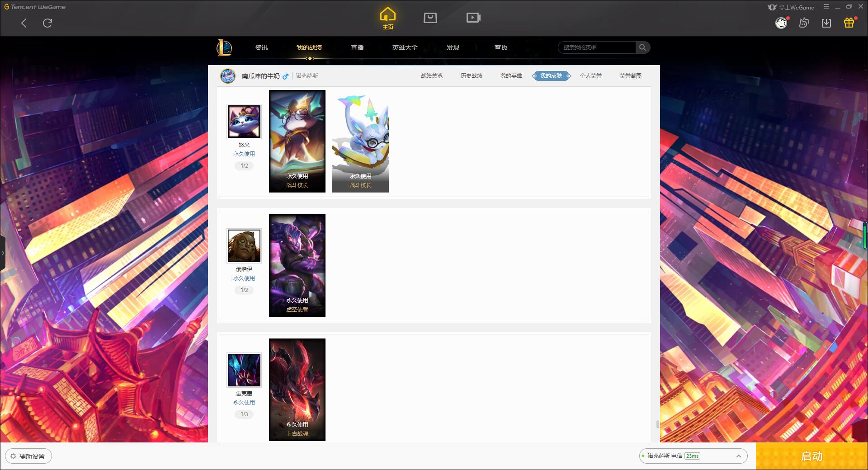Open the 悠米 战斗校长 skin card
868x470 pixels.
tap(297, 141)
